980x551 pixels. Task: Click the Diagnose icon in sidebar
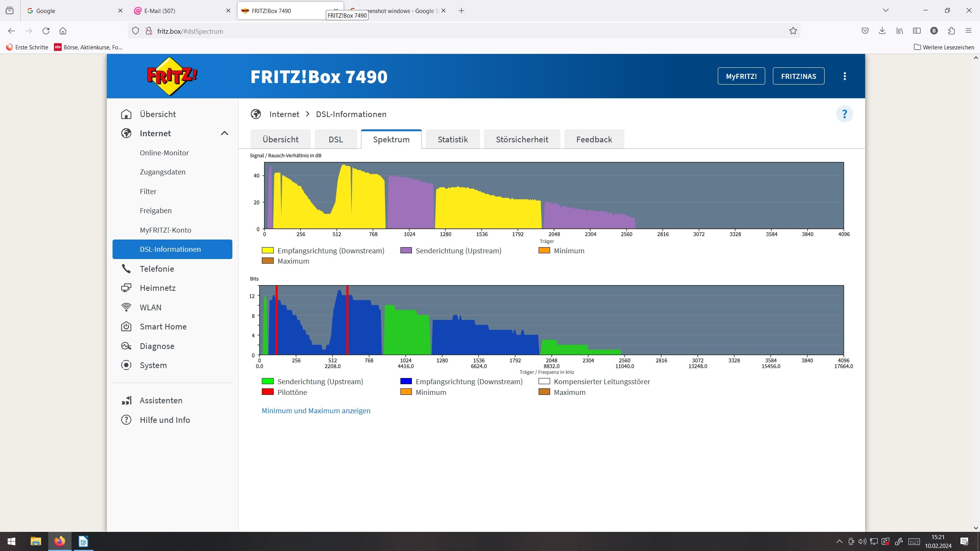tap(126, 346)
